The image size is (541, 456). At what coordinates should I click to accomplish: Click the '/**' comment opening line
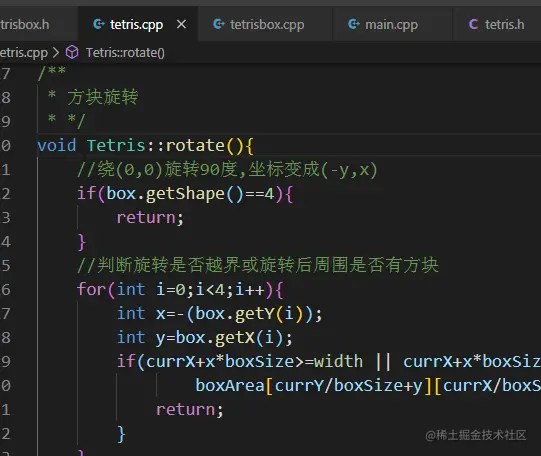(52, 73)
